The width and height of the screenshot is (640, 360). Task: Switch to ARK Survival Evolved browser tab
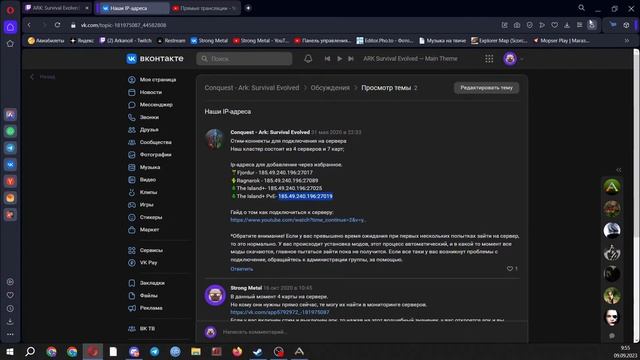click(x=57, y=8)
